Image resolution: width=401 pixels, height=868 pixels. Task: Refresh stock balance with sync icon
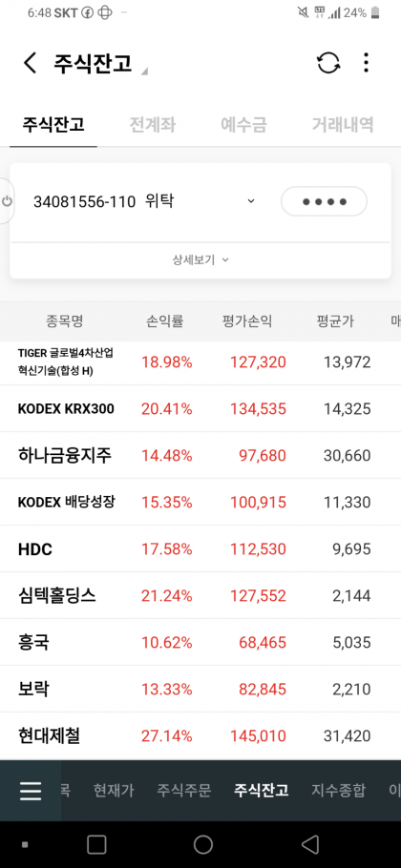click(329, 63)
